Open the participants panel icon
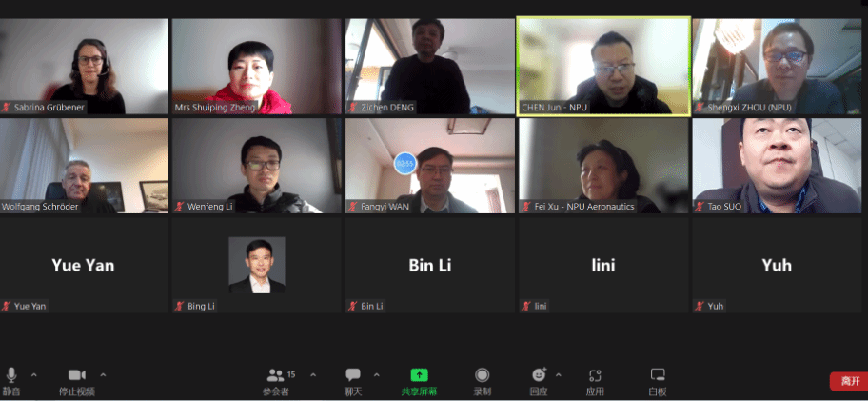868x401 pixels. 275,375
